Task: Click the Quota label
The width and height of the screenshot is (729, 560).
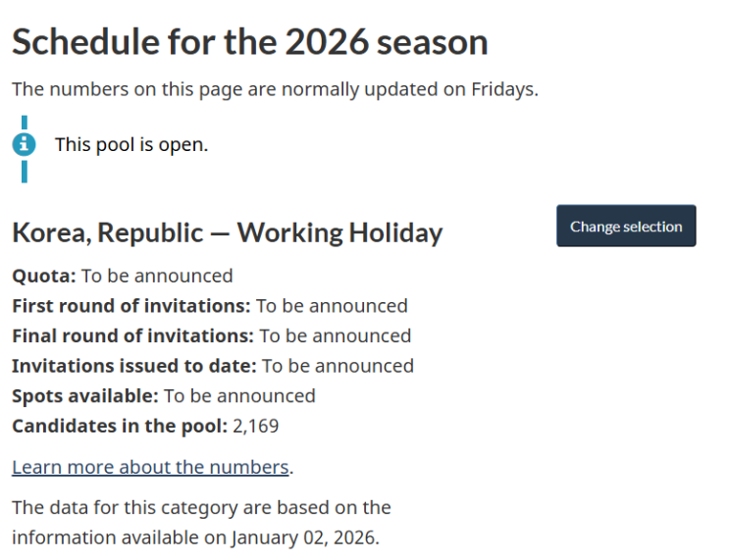Action: click(43, 276)
